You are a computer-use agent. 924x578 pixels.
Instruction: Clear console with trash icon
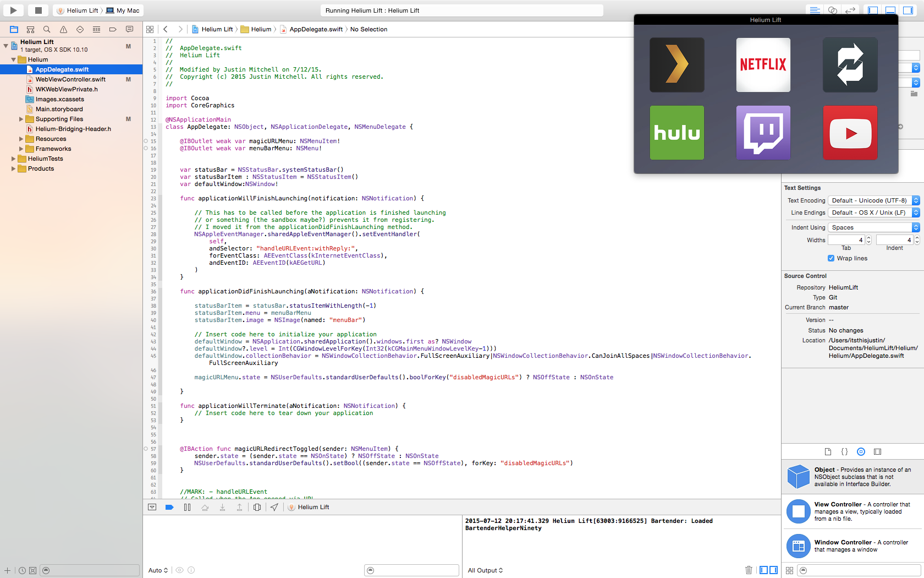click(749, 570)
